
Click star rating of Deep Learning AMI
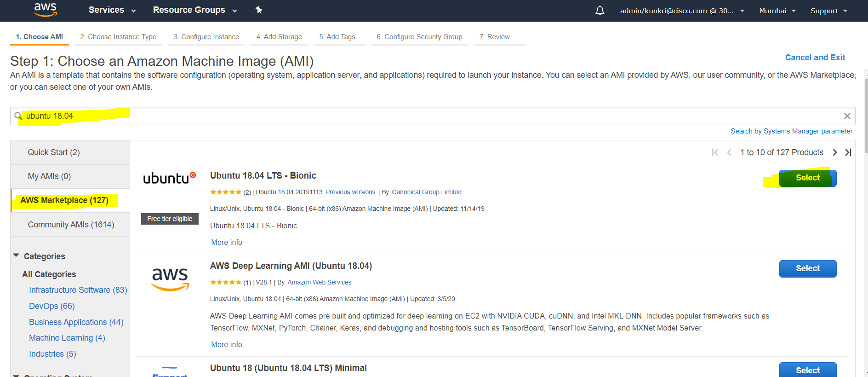click(226, 282)
